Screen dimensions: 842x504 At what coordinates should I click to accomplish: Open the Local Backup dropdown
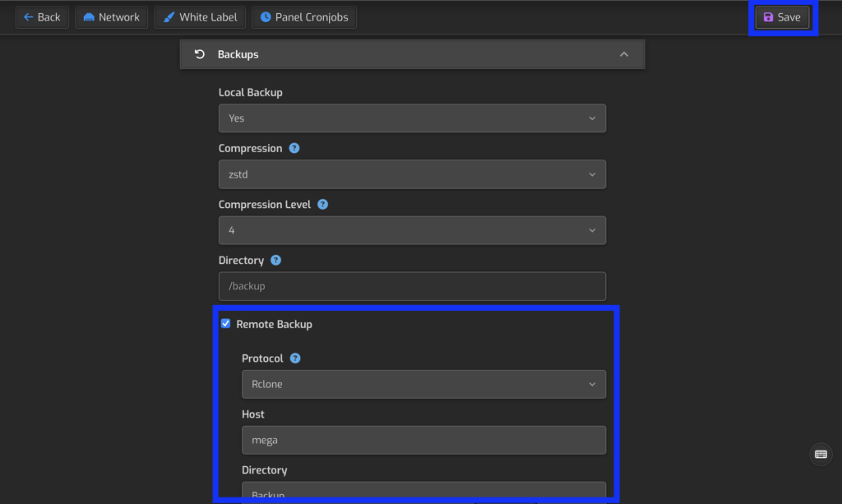412,118
